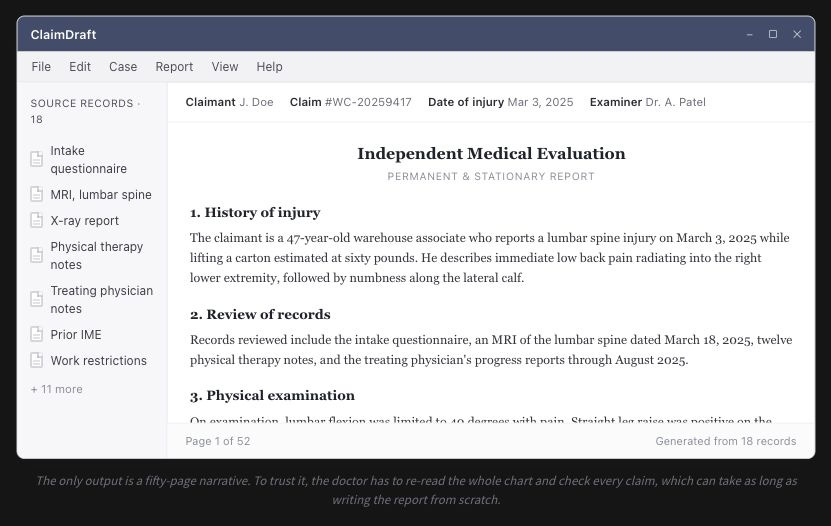This screenshot has width=831, height=526.
Task: Click the History of injury paragraph text
Action: tap(490, 258)
